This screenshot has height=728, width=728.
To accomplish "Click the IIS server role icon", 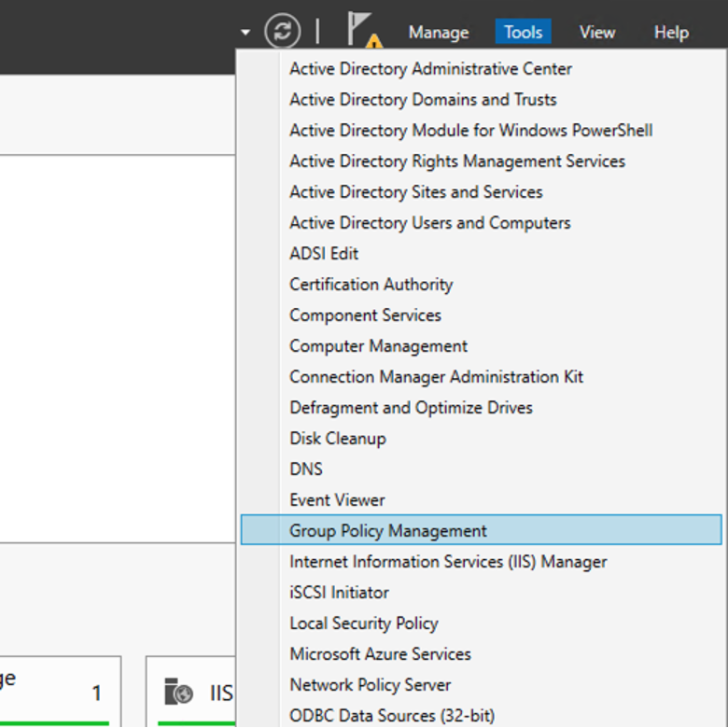I will coord(178,692).
